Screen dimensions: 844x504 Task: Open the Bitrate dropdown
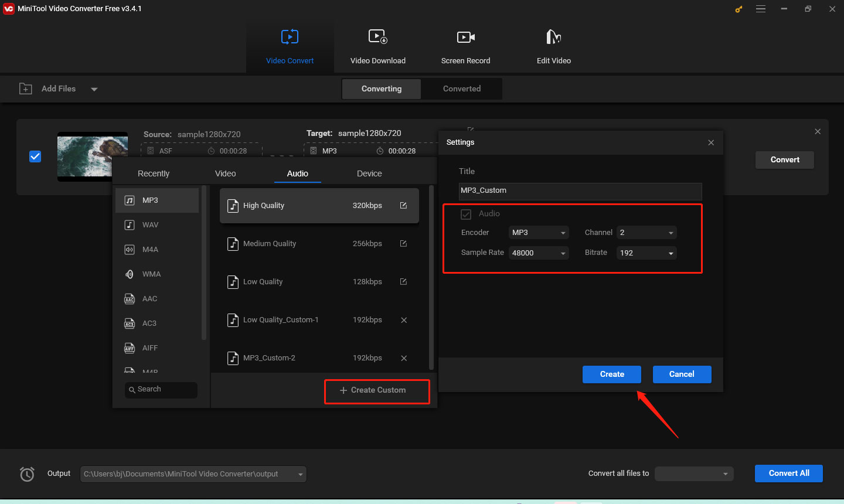pyautogui.click(x=646, y=253)
